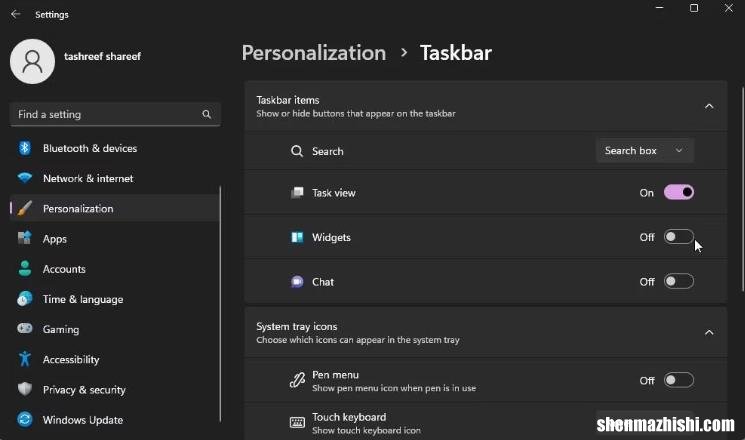This screenshot has width=745, height=440.
Task: Click the magnifier icon in Find a setting
Action: [x=206, y=114]
